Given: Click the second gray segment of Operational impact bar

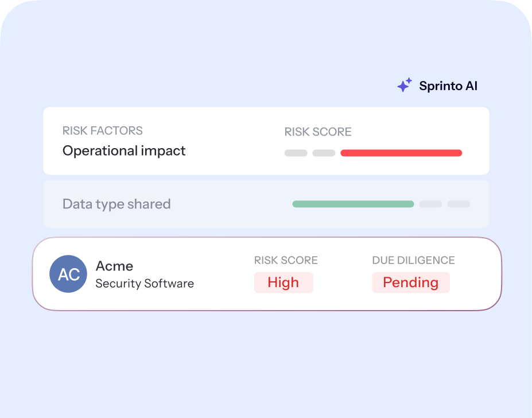Looking at the screenshot, I should (x=324, y=153).
